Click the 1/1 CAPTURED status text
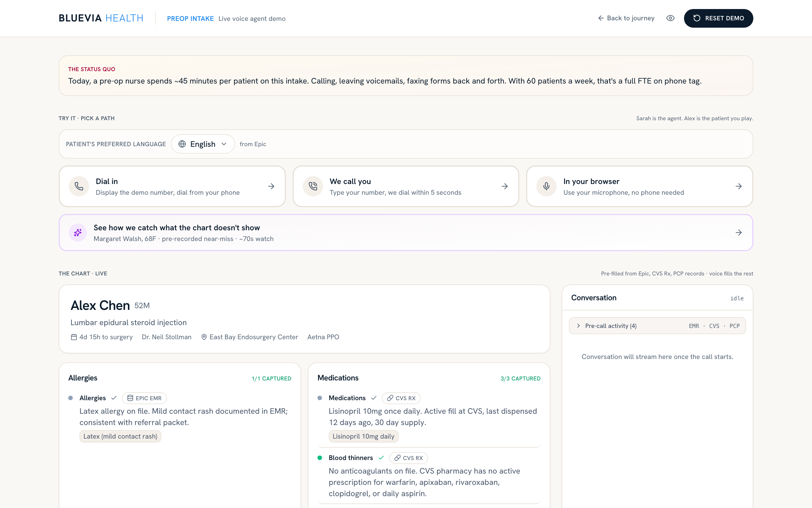The image size is (812, 508). (272, 379)
